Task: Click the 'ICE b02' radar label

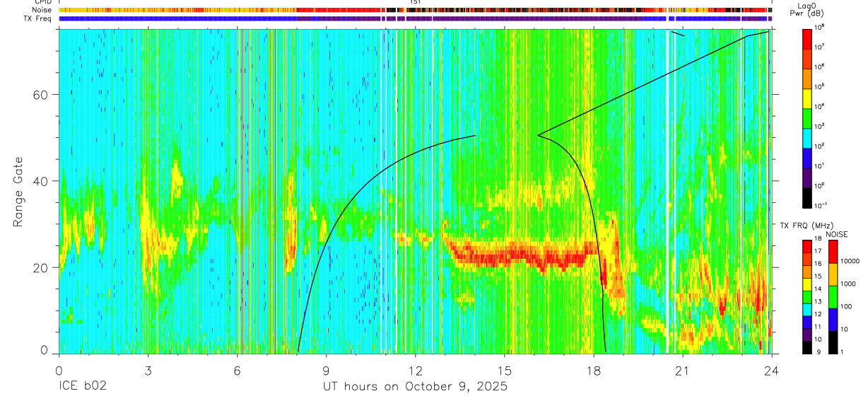Action: (82, 387)
